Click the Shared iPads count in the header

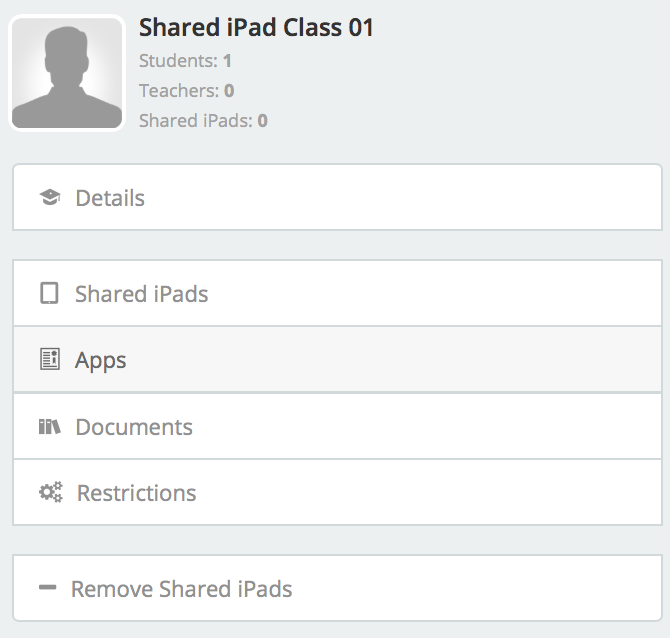[203, 121]
